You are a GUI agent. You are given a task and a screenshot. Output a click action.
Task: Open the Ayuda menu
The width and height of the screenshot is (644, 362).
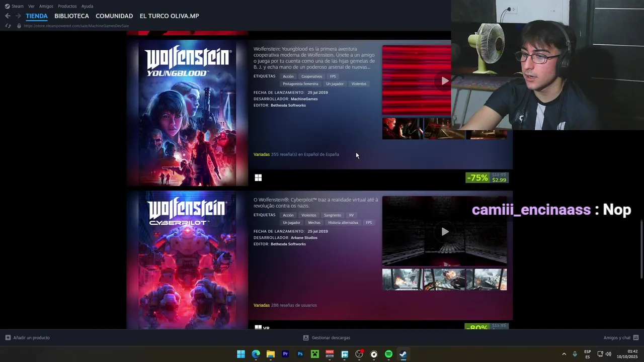(87, 6)
